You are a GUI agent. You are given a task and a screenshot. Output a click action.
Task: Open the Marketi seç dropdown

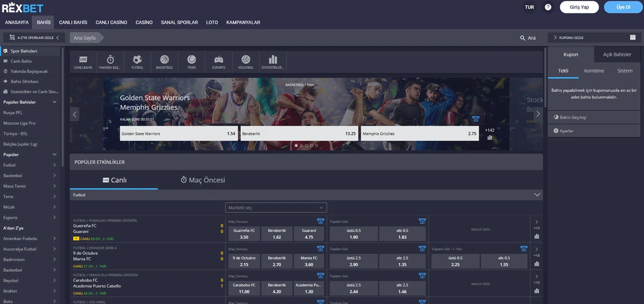[276, 207]
